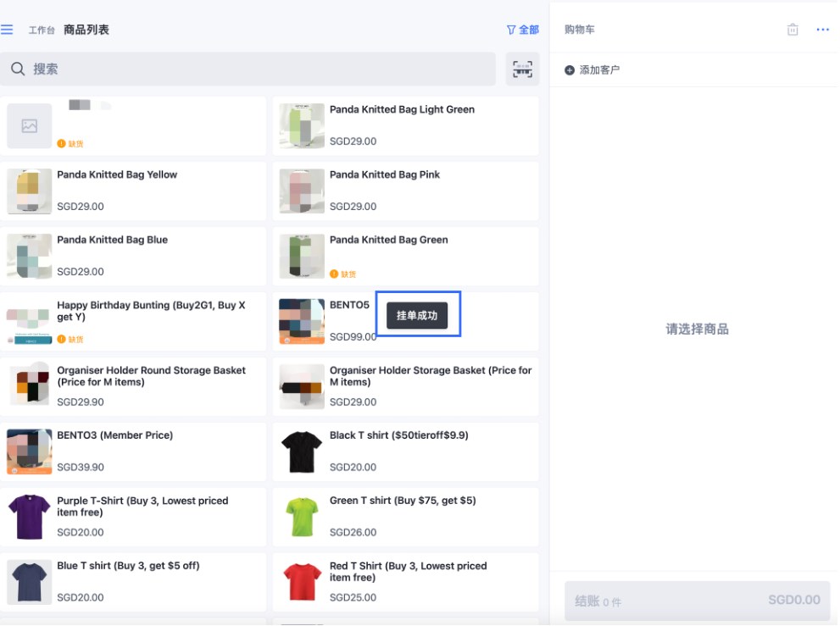Click out-of-stock badge on first product

click(70, 143)
